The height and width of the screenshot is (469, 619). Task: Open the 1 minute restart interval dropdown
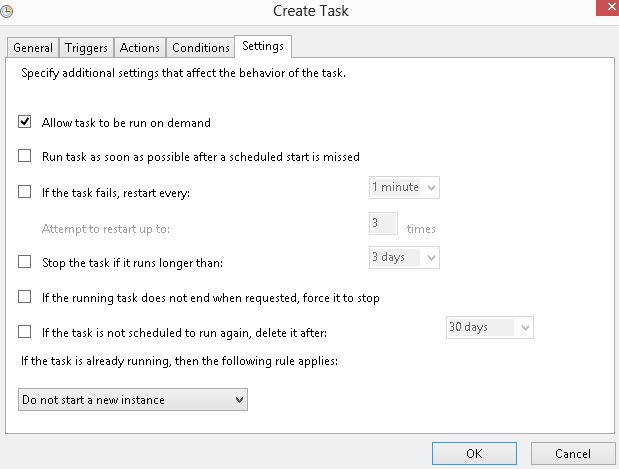pos(403,187)
